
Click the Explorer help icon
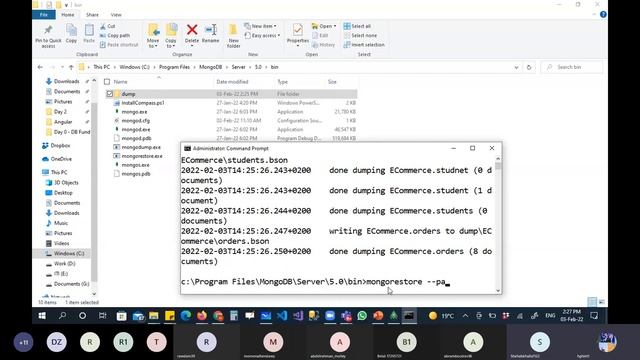tap(603, 15)
